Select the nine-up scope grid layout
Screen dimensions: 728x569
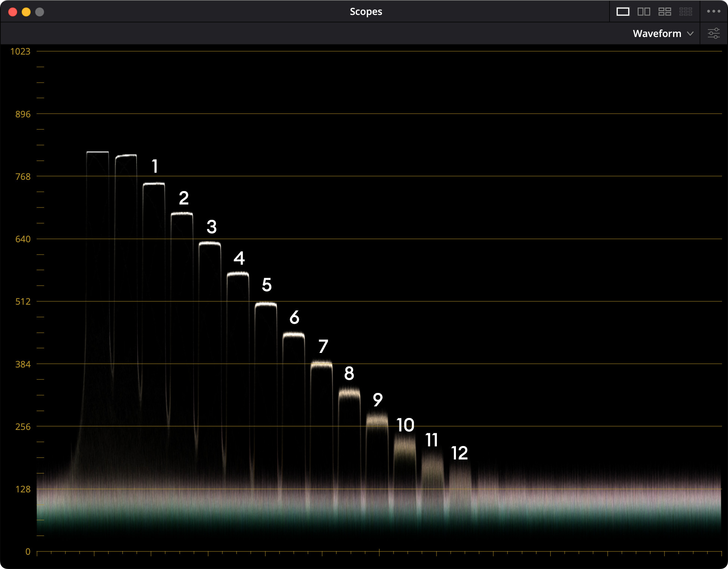[685, 12]
